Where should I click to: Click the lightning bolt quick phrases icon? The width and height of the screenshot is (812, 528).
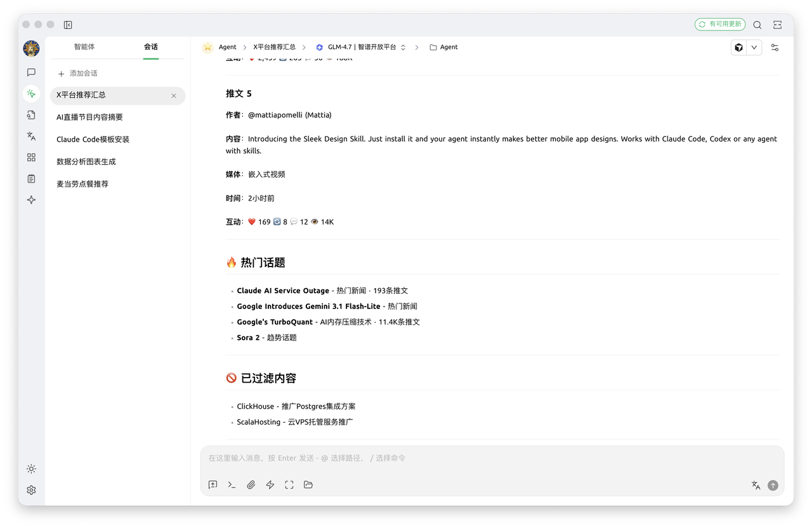pyautogui.click(x=270, y=485)
